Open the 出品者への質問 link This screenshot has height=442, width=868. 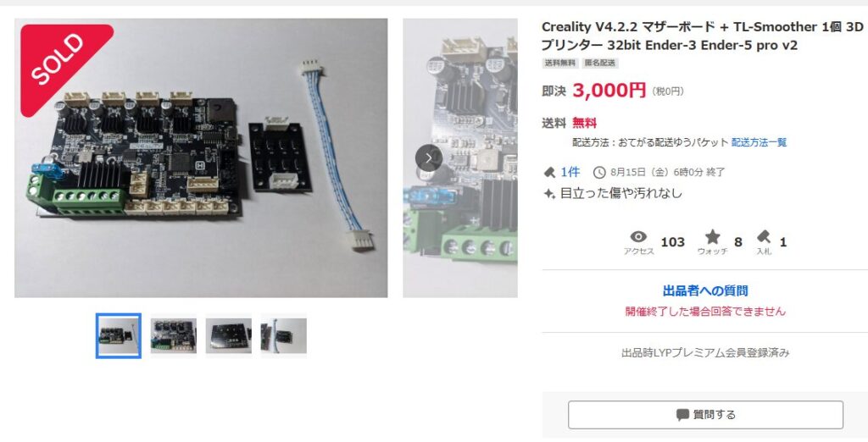click(705, 290)
